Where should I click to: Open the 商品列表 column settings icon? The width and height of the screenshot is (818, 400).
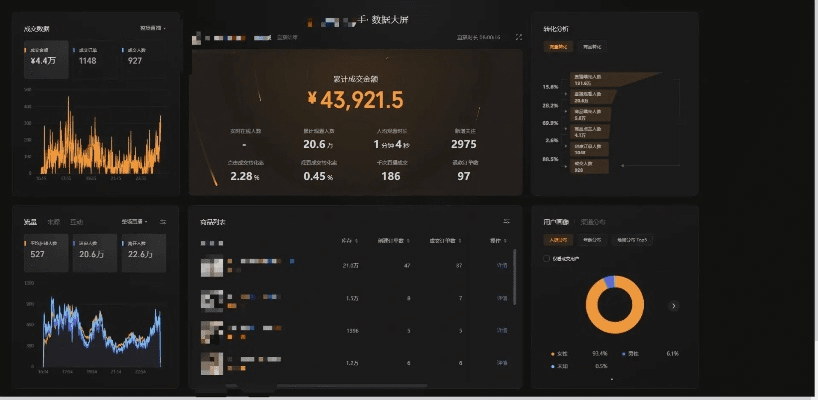[506, 221]
